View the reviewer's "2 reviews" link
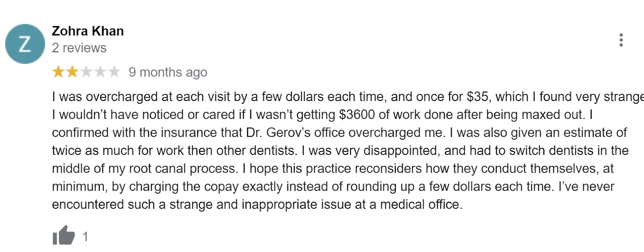Image resolution: width=644 pixels, height=252 pixels. [x=79, y=48]
